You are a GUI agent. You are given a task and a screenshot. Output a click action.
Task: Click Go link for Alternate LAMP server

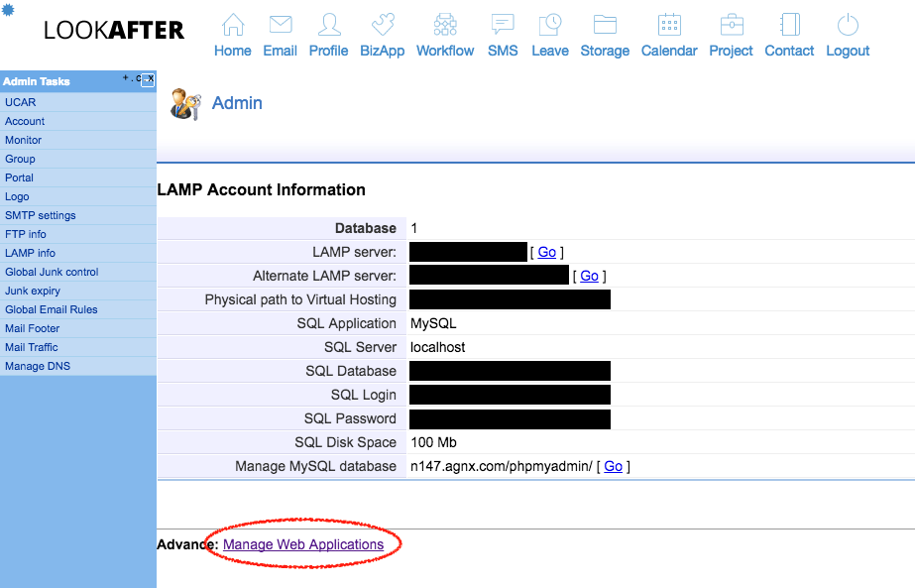pyautogui.click(x=589, y=276)
